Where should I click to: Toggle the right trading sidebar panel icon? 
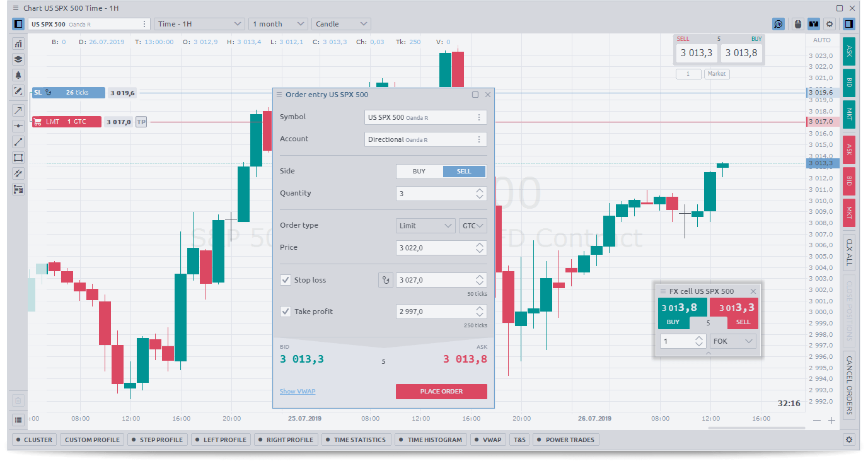click(849, 24)
